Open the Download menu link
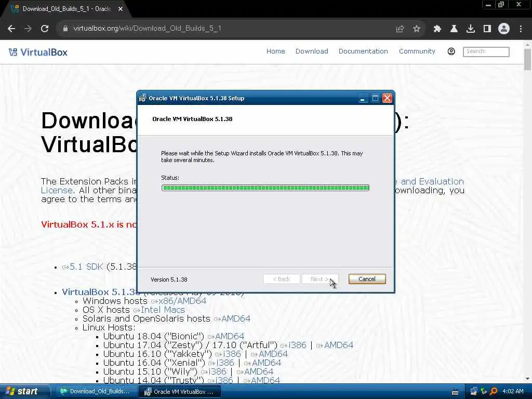Viewport: 532px width, 399px height. (x=312, y=51)
